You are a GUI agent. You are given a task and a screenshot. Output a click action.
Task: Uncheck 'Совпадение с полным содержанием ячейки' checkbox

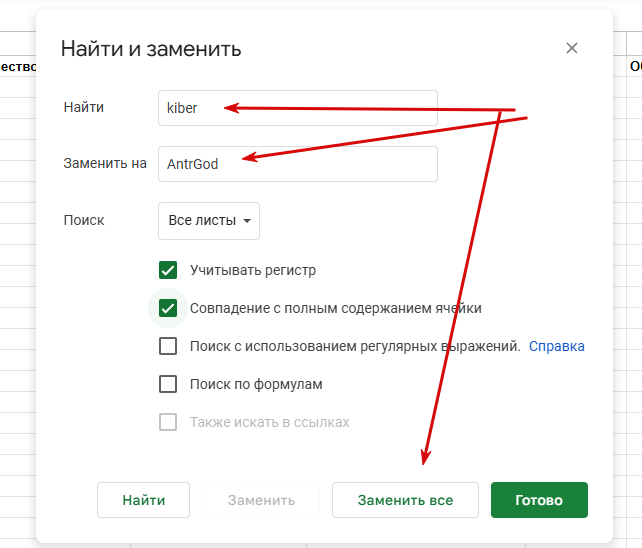point(168,308)
